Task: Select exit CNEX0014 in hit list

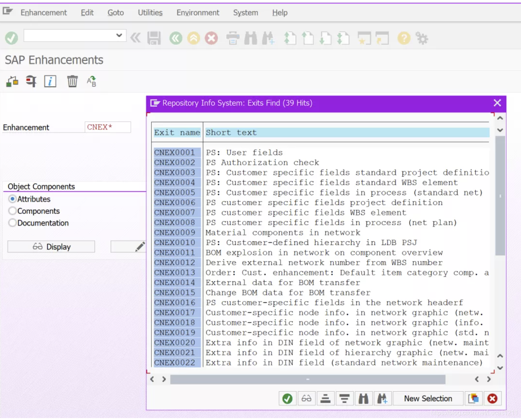Action: tap(177, 282)
